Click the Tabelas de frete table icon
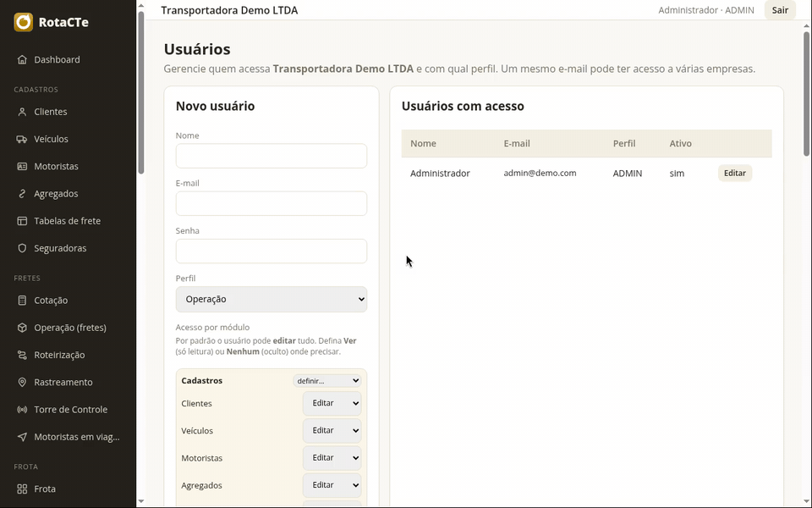812x508 pixels. [22, 221]
